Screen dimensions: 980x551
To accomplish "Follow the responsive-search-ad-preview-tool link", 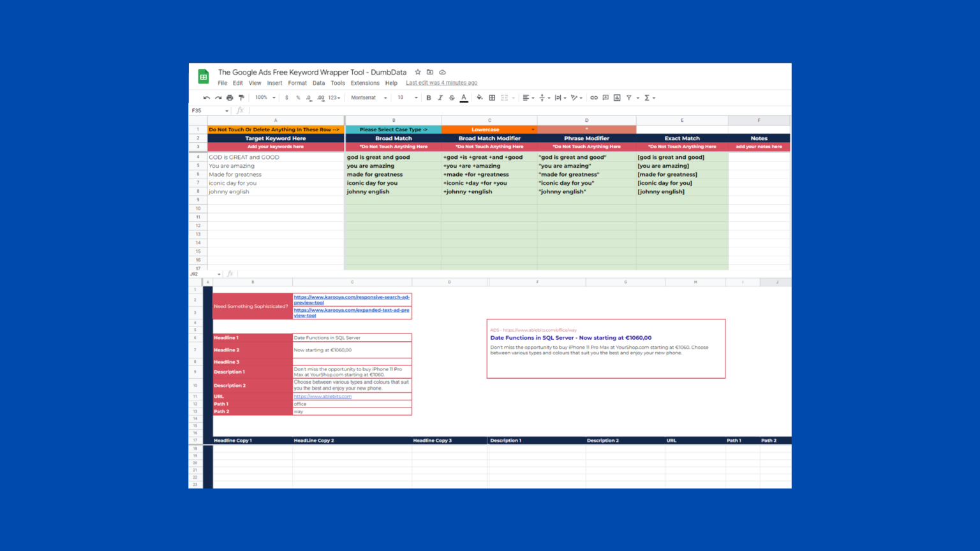I will (x=352, y=299).
